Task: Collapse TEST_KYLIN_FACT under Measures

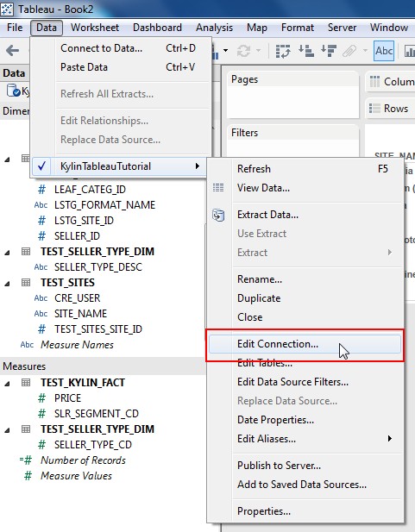Action: point(7,384)
